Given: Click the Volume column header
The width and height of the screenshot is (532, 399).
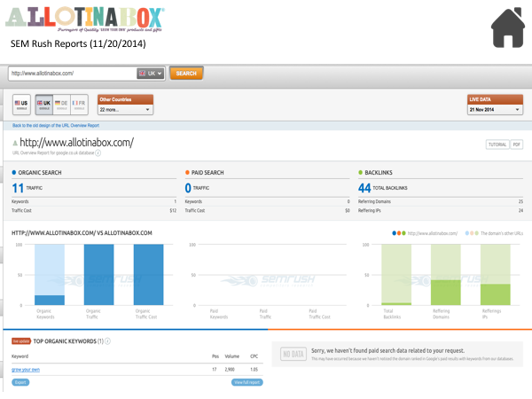Looking at the screenshot, I should click(232, 356).
